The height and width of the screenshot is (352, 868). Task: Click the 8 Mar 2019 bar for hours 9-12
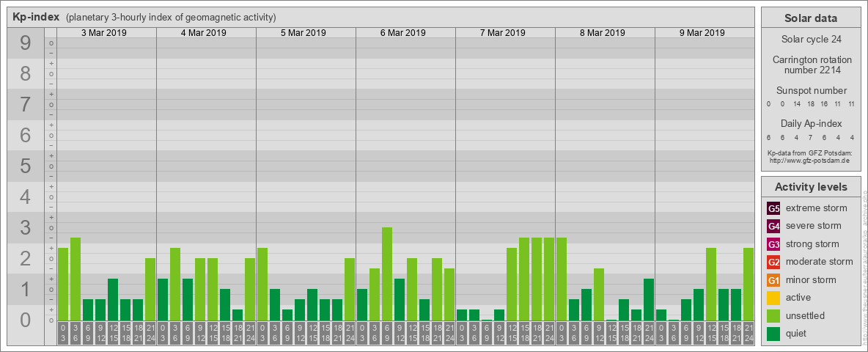(598, 295)
